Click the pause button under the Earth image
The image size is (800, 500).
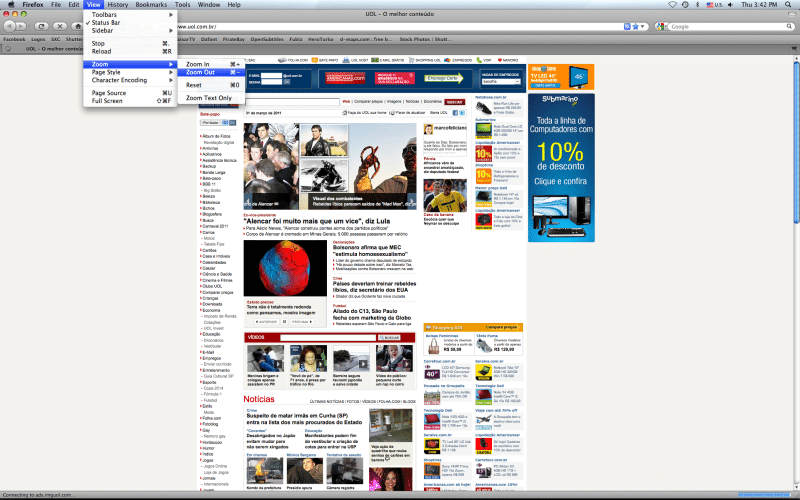coord(285,322)
